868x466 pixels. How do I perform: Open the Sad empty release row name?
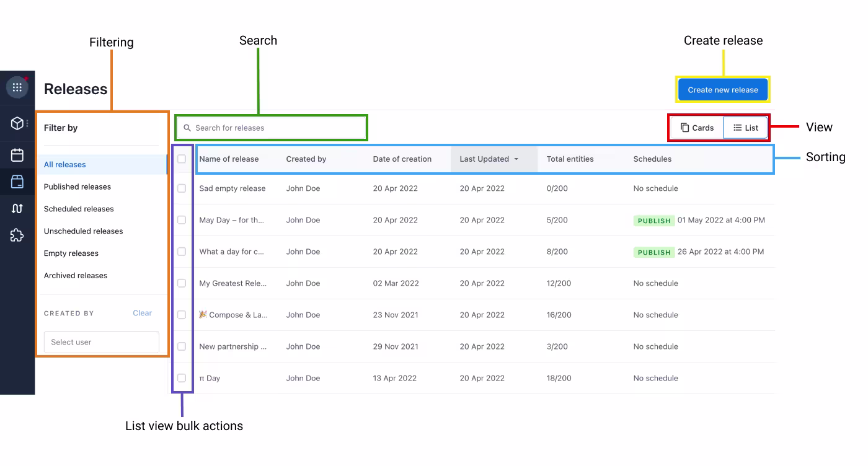pyautogui.click(x=232, y=188)
